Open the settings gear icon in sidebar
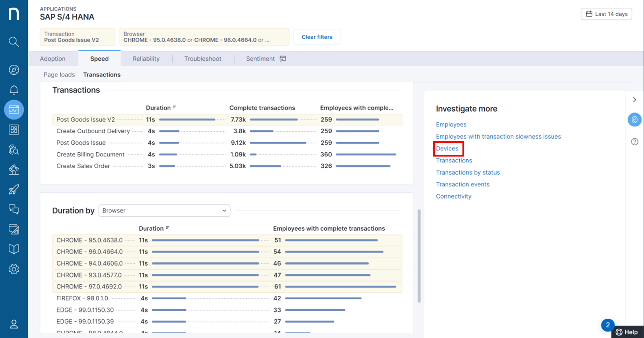 coord(14,269)
